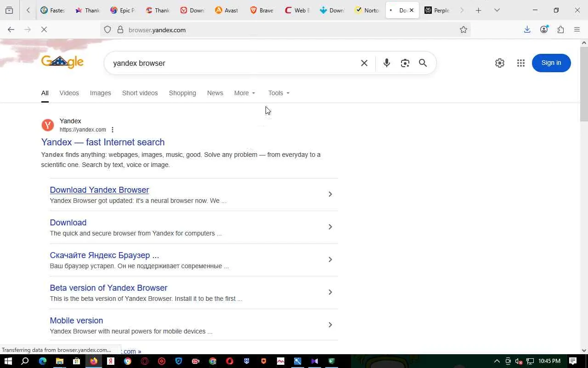Stop loading the page
The width and height of the screenshot is (588, 368).
coord(44,30)
